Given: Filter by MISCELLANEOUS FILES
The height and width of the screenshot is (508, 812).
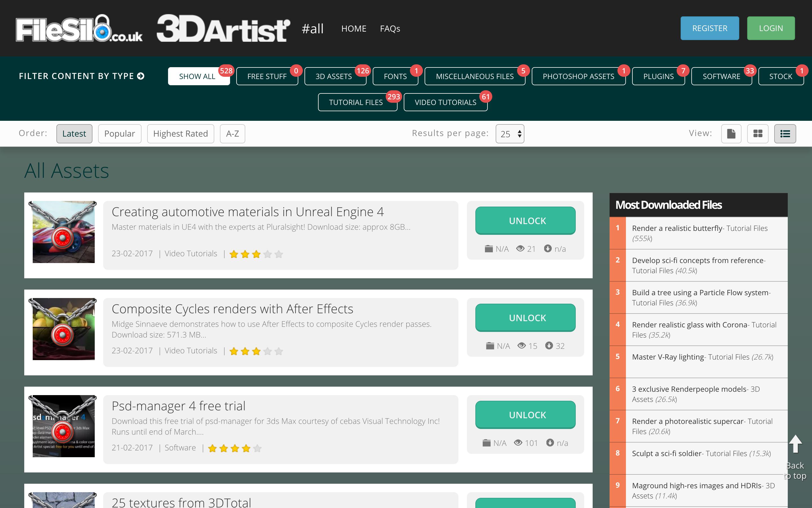Looking at the screenshot, I should (475, 76).
